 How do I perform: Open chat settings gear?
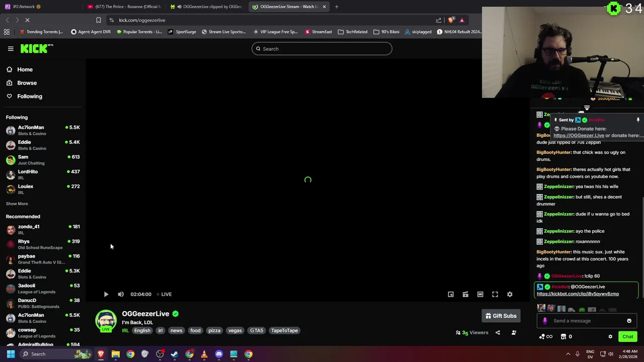[x=610, y=336]
